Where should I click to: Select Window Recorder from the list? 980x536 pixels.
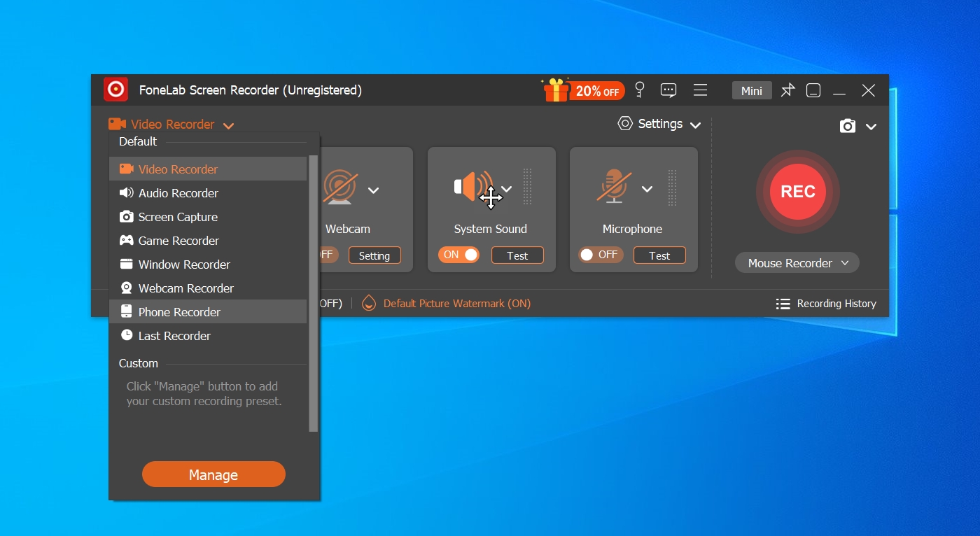click(208, 264)
